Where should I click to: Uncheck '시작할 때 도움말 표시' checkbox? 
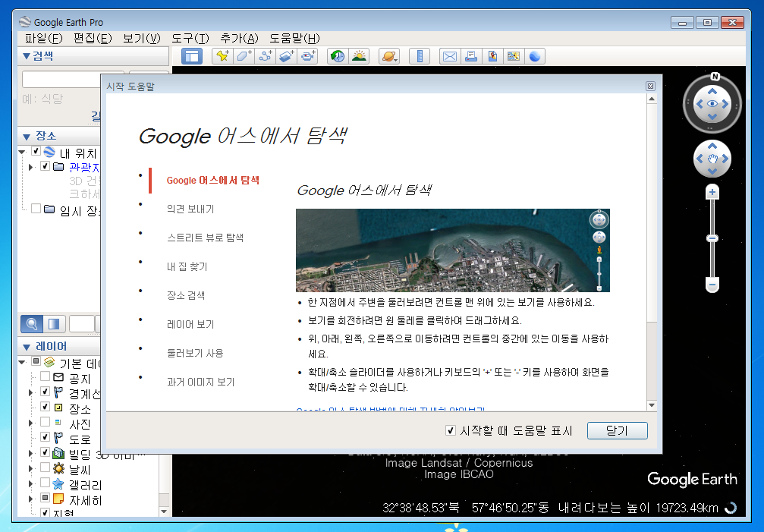451,430
